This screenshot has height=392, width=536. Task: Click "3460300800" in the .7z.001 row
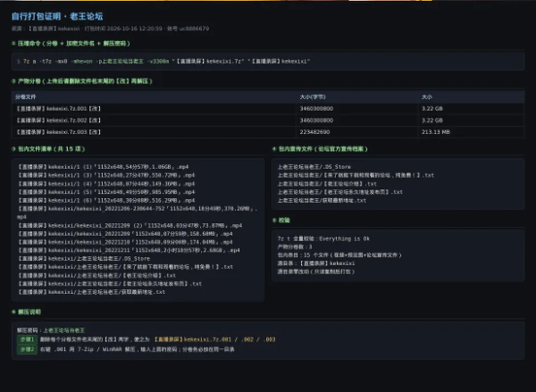click(316, 109)
